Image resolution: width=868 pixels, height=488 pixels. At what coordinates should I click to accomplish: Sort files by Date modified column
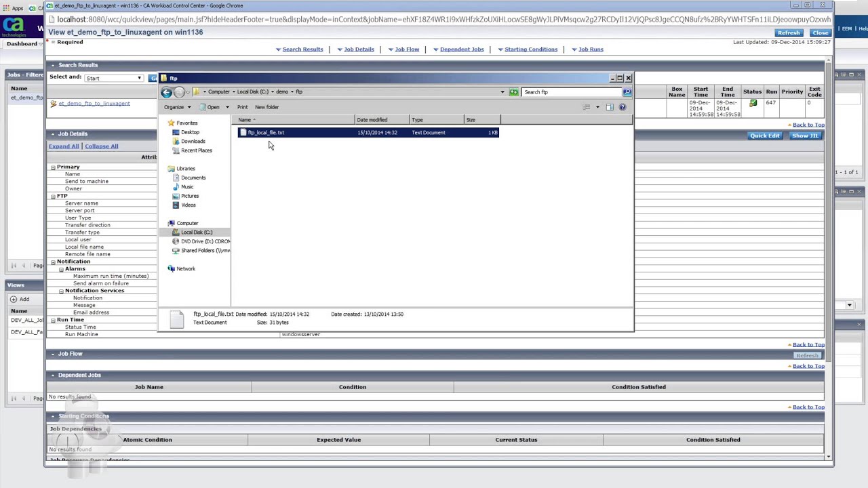pyautogui.click(x=382, y=120)
